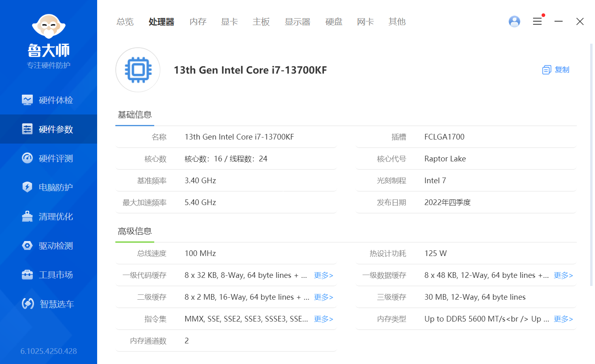Select the 处理器 tab

click(x=161, y=21)
